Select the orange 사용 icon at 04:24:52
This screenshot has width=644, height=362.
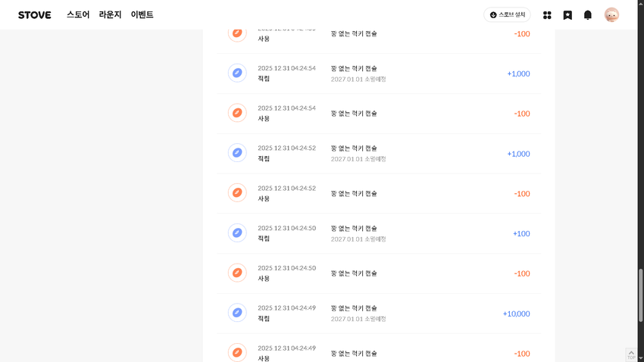coord(237,193)
